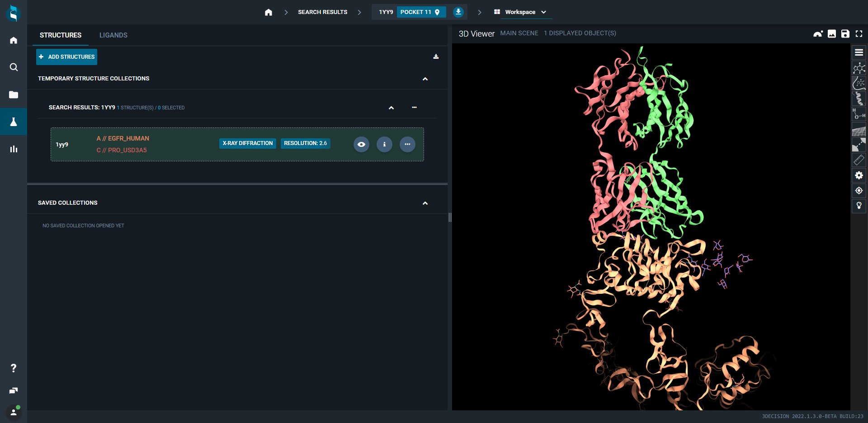868x423 pixels.
Task: Collapse Saved Collections section
Action: (425, 203)
